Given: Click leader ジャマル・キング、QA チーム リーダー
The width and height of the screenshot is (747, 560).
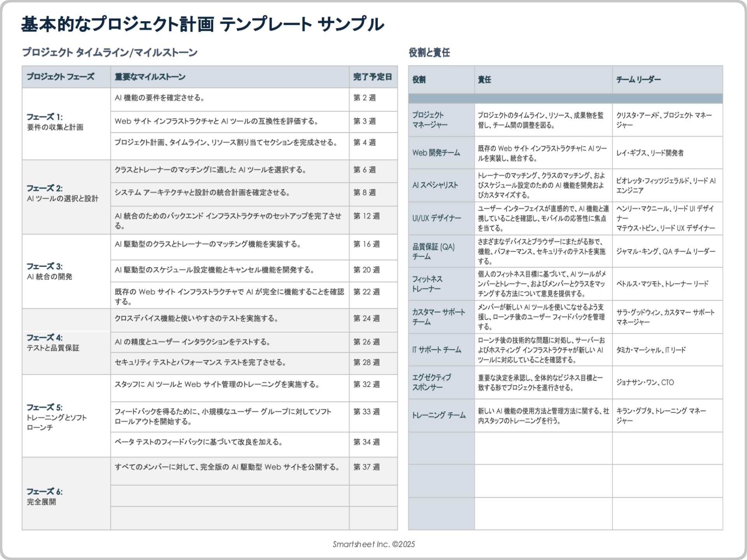Looking at the screenshot, I should (668, 251).
